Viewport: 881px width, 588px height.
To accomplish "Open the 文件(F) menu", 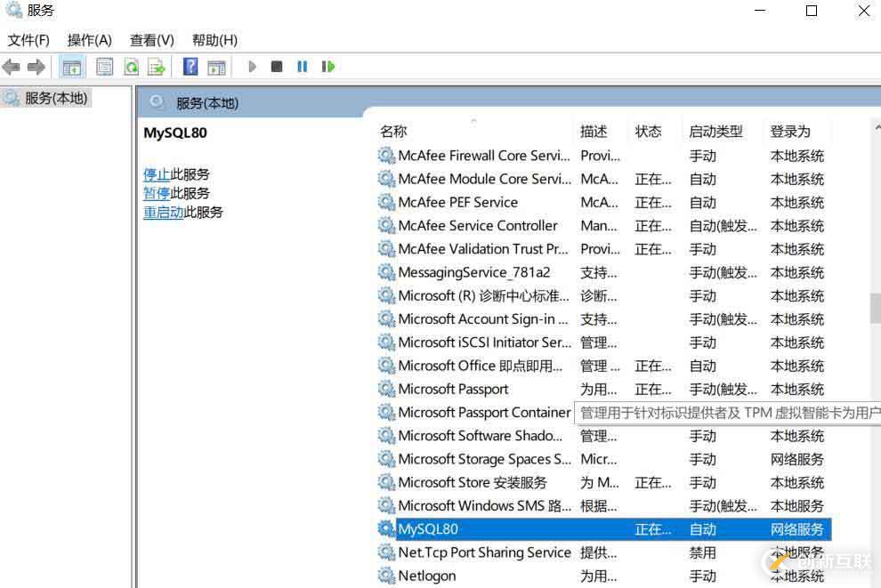I will tap(28, 40).
